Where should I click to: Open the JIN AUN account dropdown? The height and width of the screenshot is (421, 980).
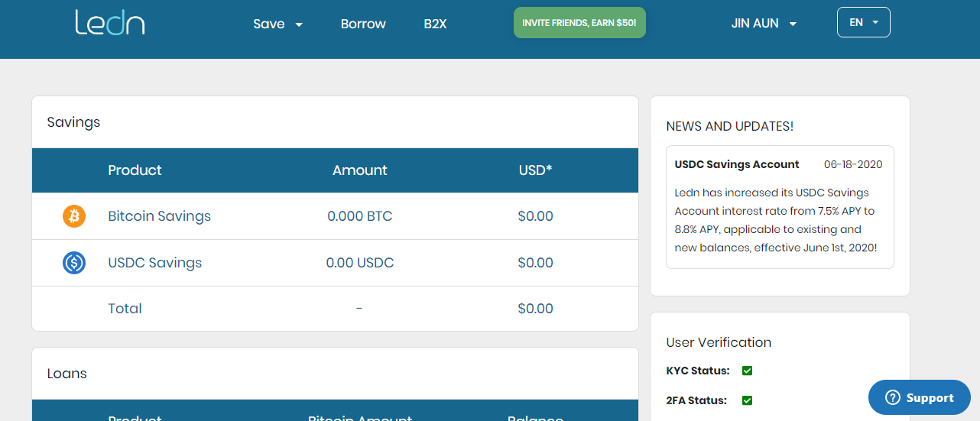click(764, 23)
